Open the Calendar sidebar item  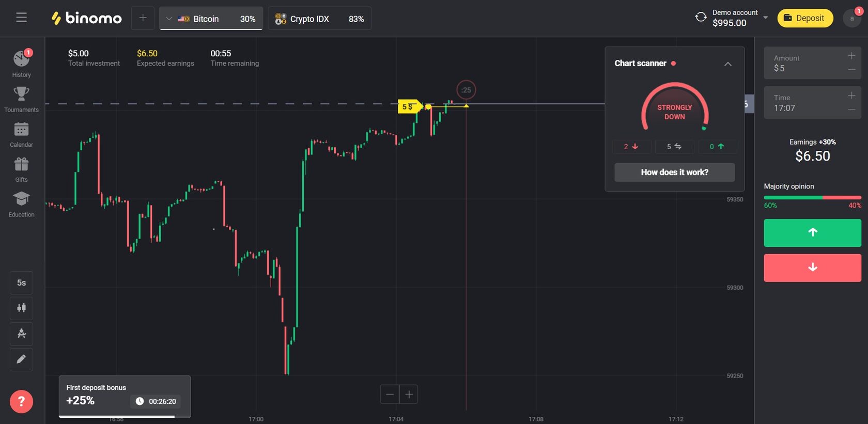(21, 134)
